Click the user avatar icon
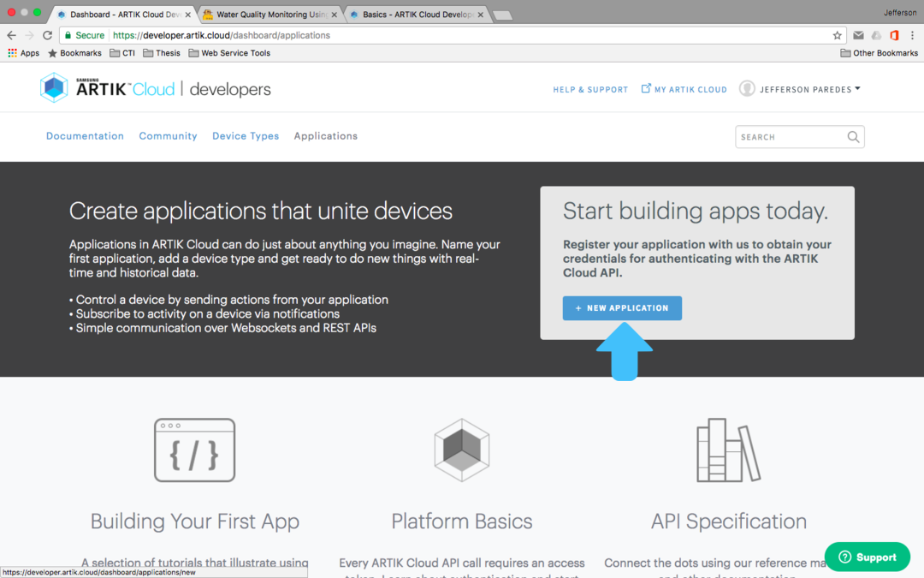The height and width of the screenshot is (578, 924). [747, 88]
